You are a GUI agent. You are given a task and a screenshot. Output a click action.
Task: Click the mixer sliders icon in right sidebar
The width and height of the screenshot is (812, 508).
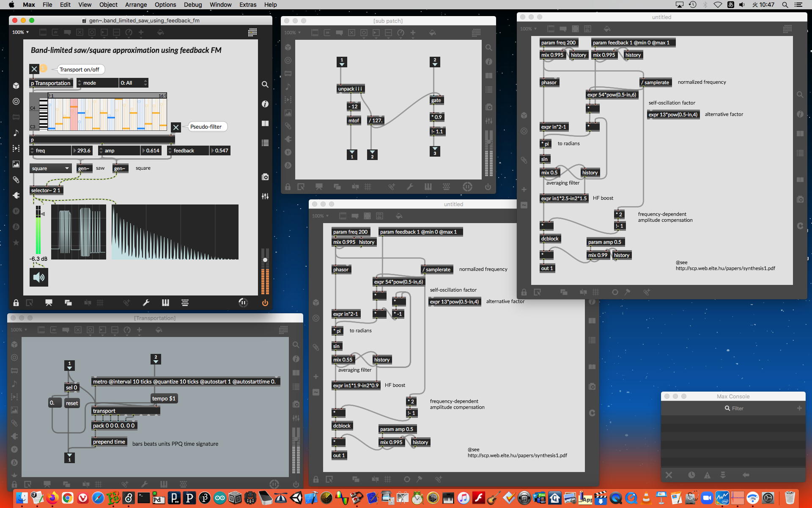click(265, 196)
